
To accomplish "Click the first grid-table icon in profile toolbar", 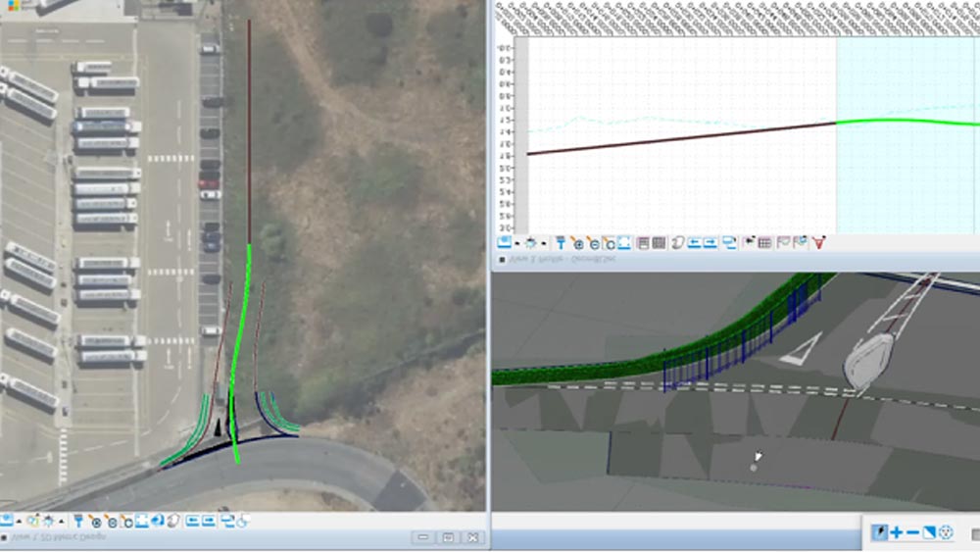I will point(643,243).
